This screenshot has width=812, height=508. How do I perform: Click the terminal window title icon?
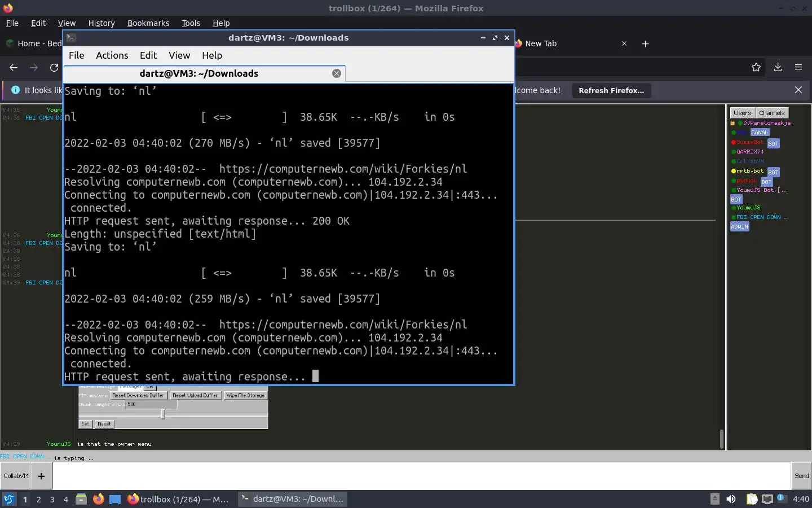[70, 38]
